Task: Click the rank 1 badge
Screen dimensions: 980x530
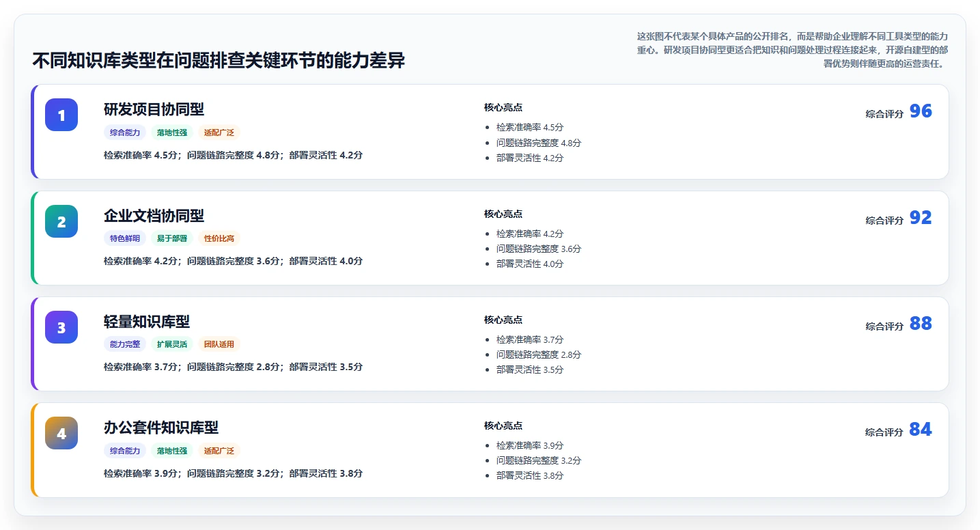Action: coord(61,115)
